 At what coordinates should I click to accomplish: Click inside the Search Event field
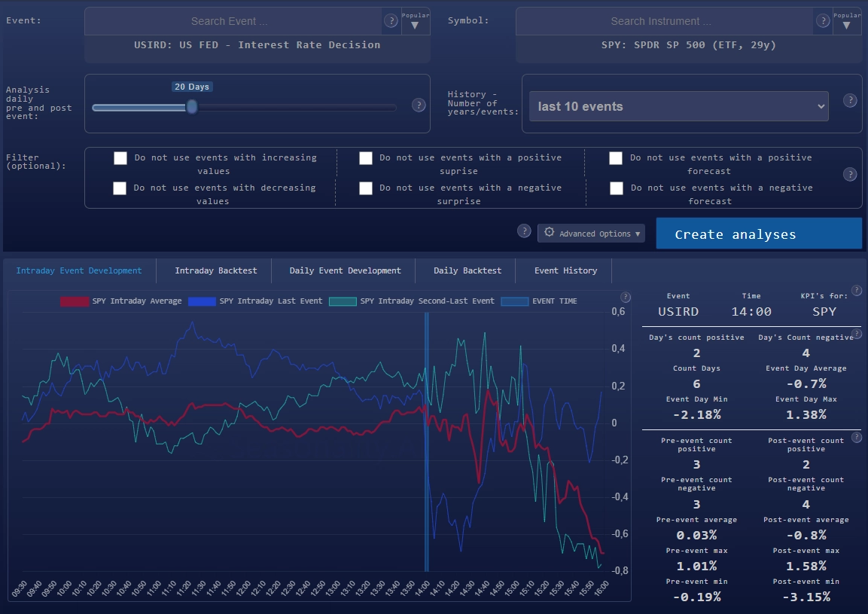click(x=230, y=20)
